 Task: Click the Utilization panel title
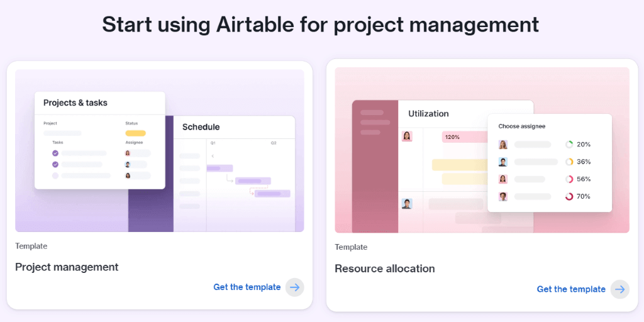point(428,114)
